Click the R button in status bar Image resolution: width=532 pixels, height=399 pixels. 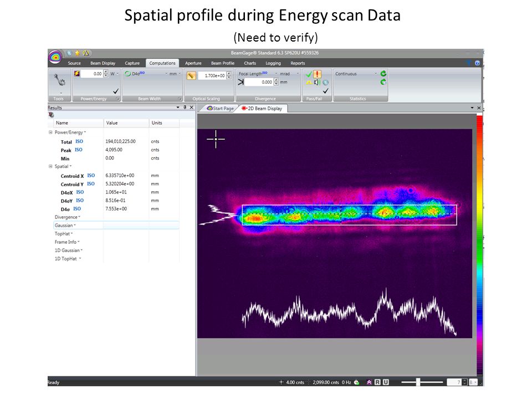click(x=377, y=382)
